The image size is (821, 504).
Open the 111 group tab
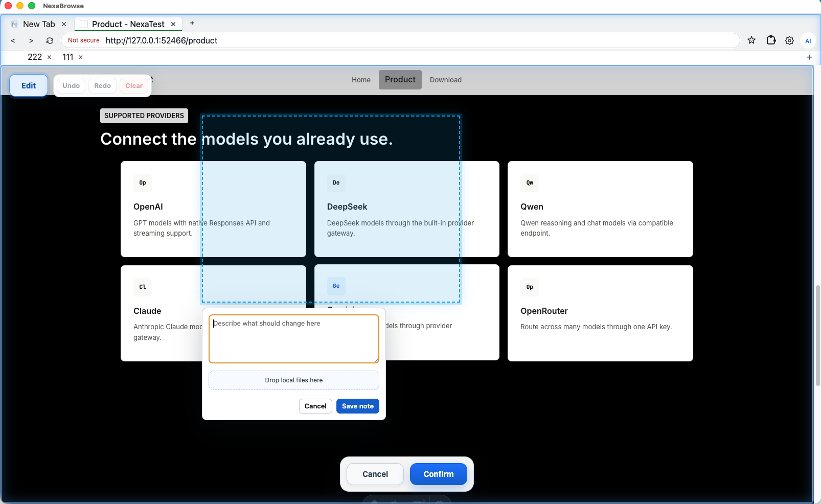[x=68, y=57]
